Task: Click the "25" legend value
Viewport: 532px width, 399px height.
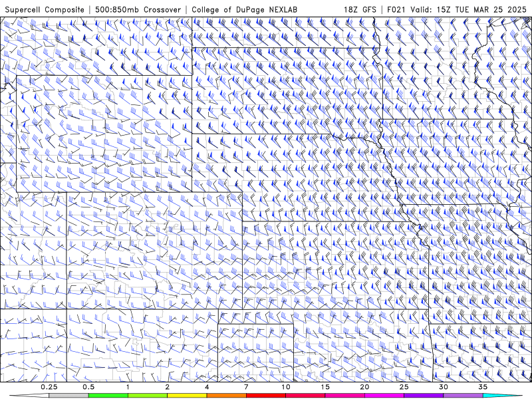Action: pyautogui.click(x=404, y=387)
